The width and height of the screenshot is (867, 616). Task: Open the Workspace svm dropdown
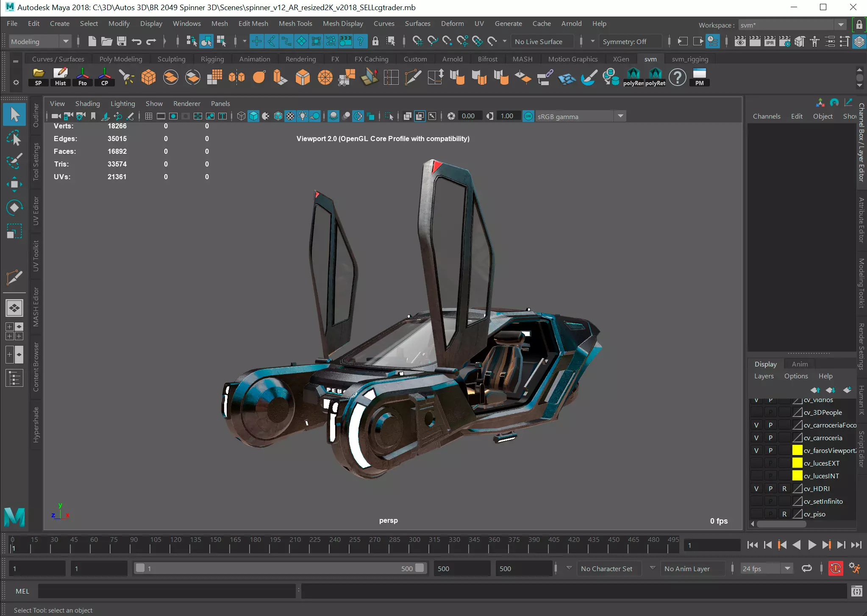point(792,25)
